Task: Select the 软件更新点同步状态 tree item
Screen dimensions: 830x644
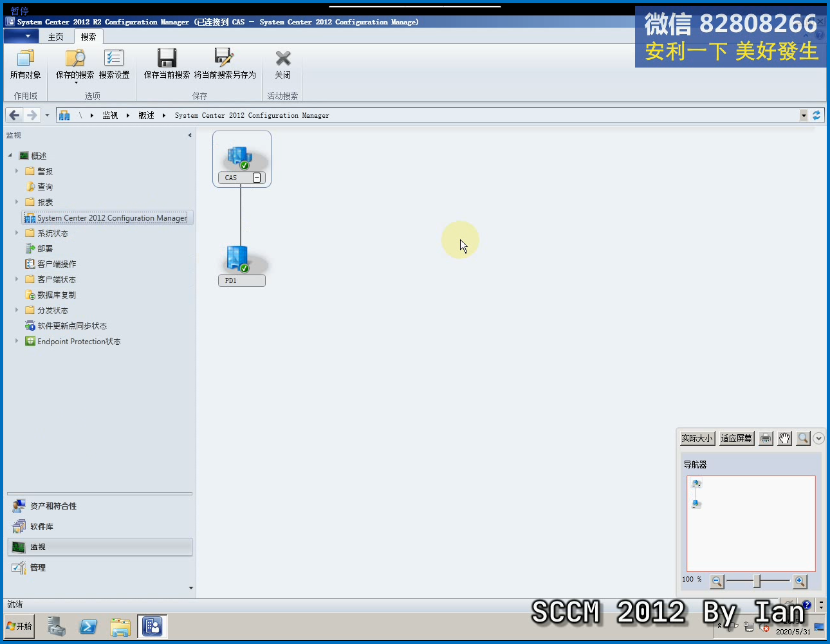Action: pyautogui.click(x=72, y=326)
